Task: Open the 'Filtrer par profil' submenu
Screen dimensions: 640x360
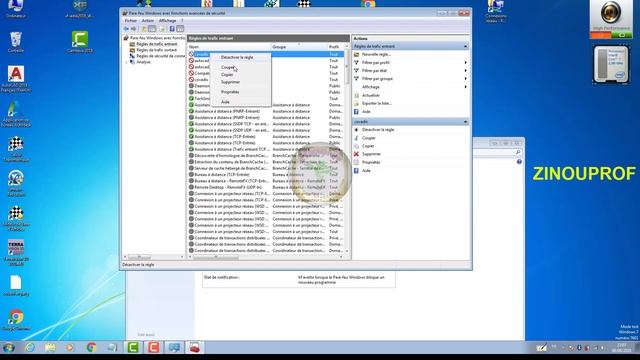Action: (376, 62)
